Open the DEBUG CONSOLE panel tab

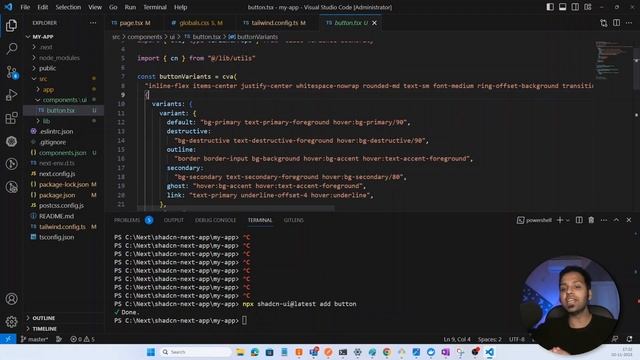click(216, 220)
